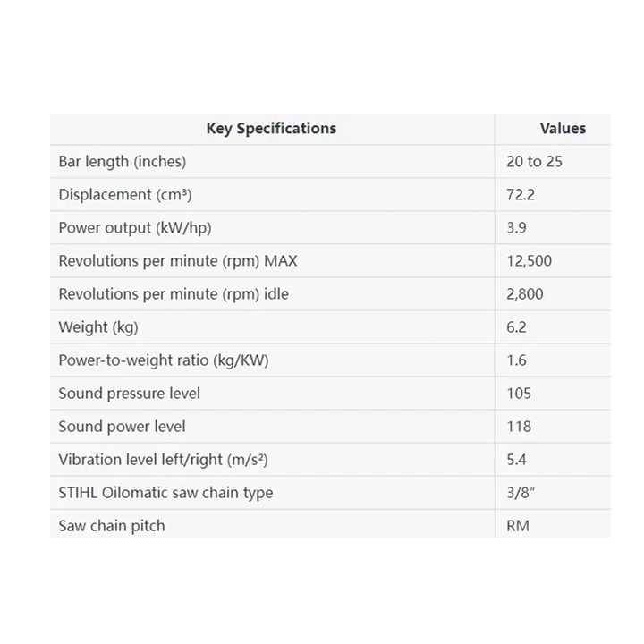Click the Values column header
Image resolution: width=644 pixels, height=644 pixels.
563,128
